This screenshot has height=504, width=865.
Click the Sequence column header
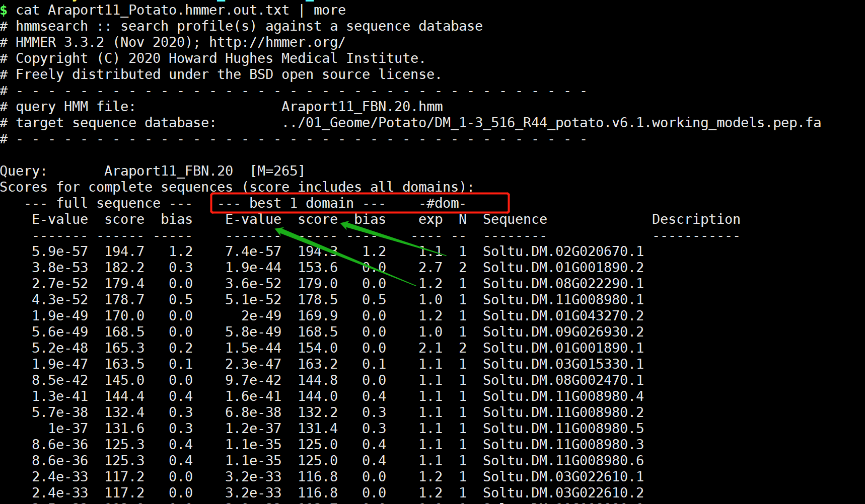[x=515, y=219]
